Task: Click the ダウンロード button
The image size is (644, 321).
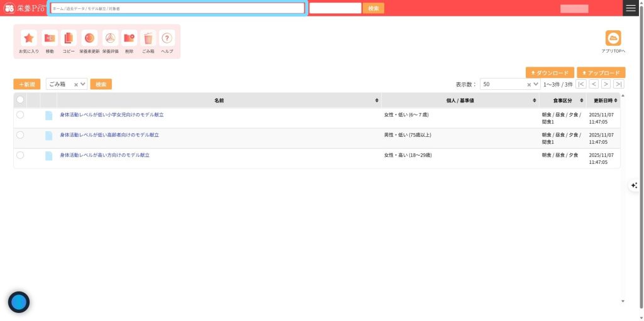Action: coord(550,73)
